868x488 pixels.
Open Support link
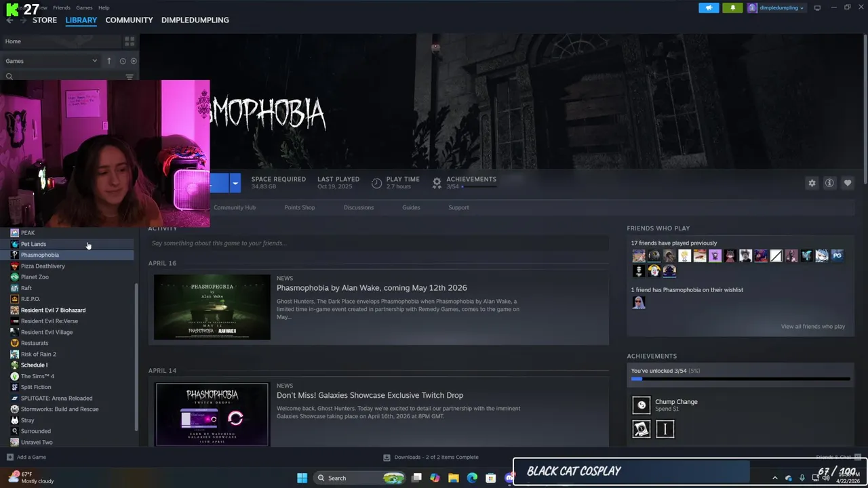point(458,207)
